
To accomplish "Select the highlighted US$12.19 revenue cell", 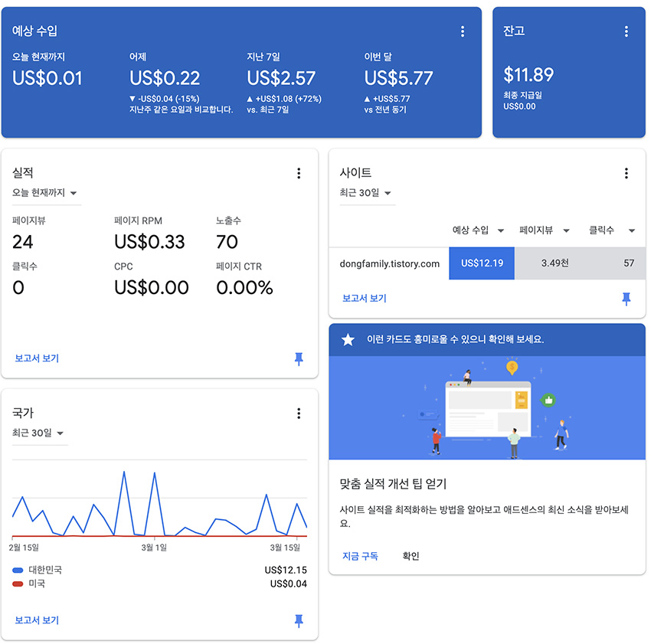I will point(481,263).
